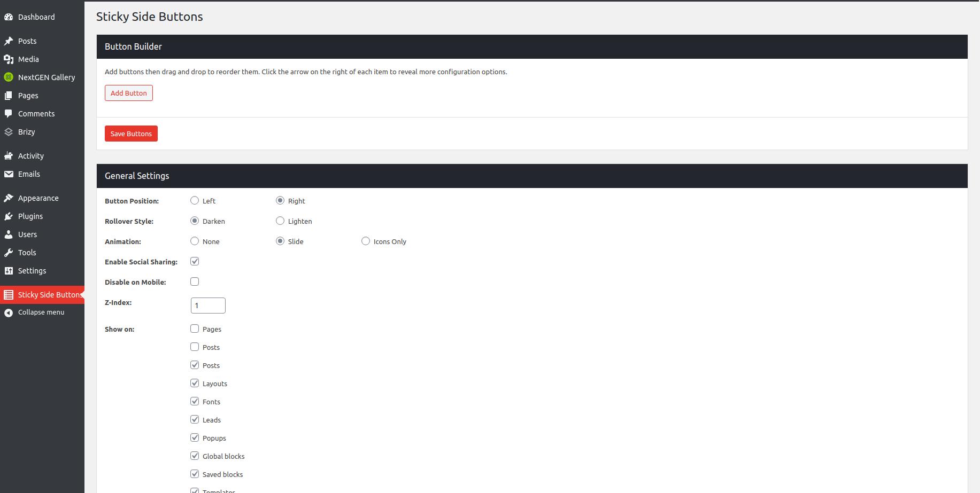
Task: Click the Emails envelope icon
Action: (9, 174)
